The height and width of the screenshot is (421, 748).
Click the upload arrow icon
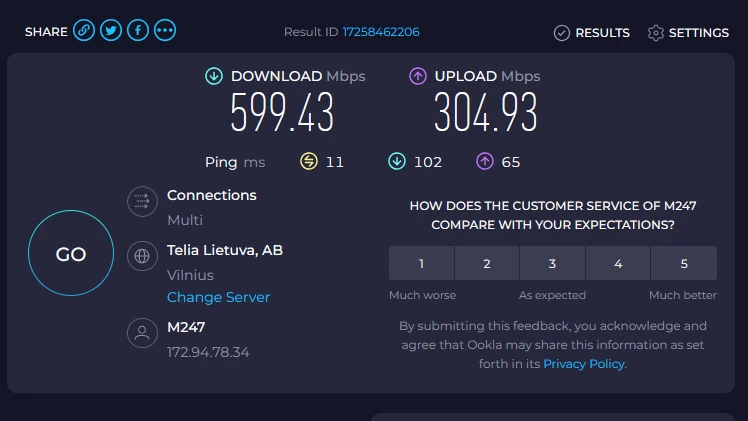(x=418, y=76)
